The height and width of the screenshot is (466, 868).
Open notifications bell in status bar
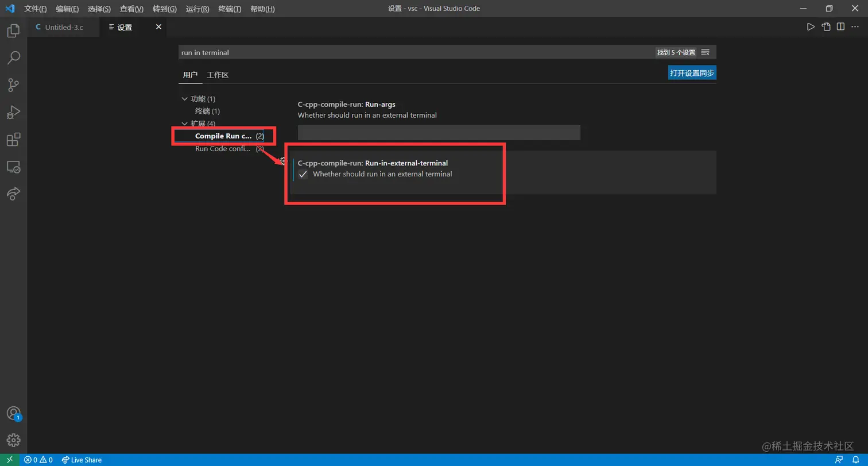tap(855, 460)
